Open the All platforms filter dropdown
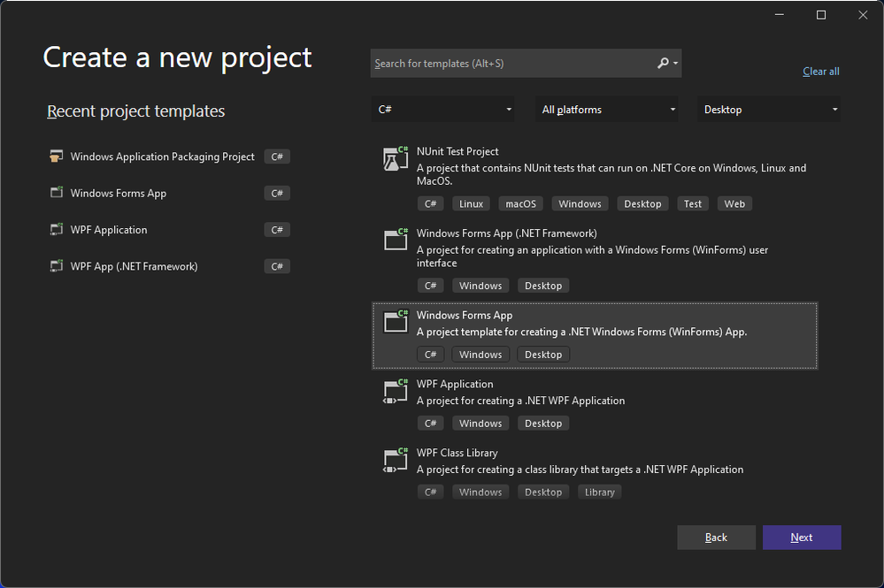884x588 pixels. click(x=607, y=110)
